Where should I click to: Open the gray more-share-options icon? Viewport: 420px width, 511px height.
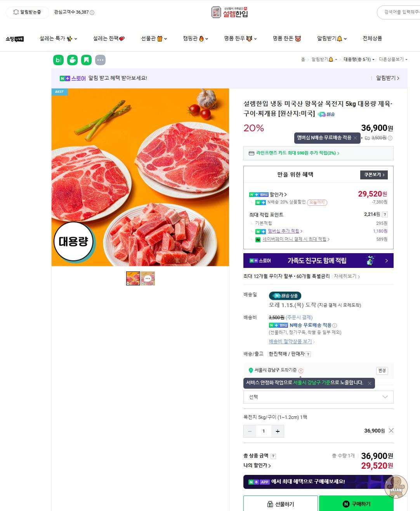[x=100, y=60]
